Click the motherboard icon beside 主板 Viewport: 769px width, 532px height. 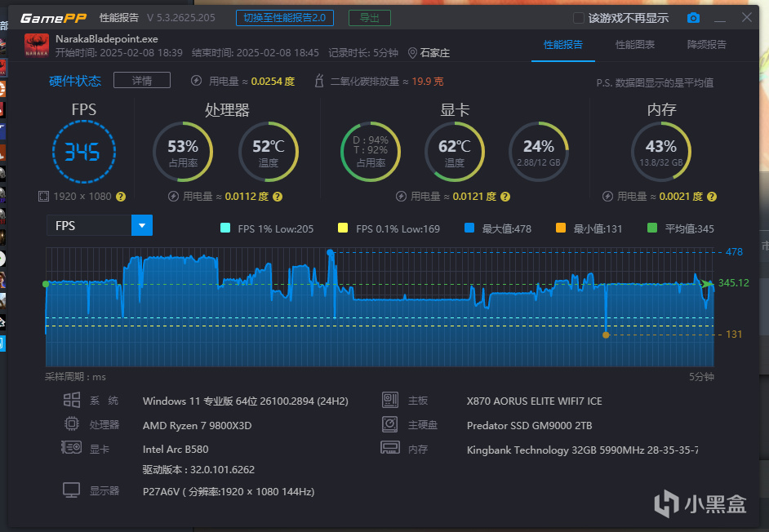tap(390, 400)
